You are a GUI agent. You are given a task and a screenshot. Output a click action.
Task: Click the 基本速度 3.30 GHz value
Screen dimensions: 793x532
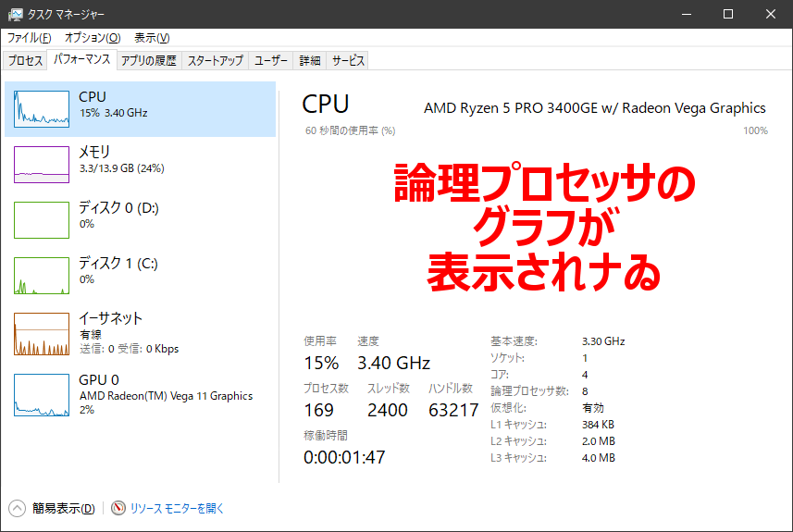point(602,341)
